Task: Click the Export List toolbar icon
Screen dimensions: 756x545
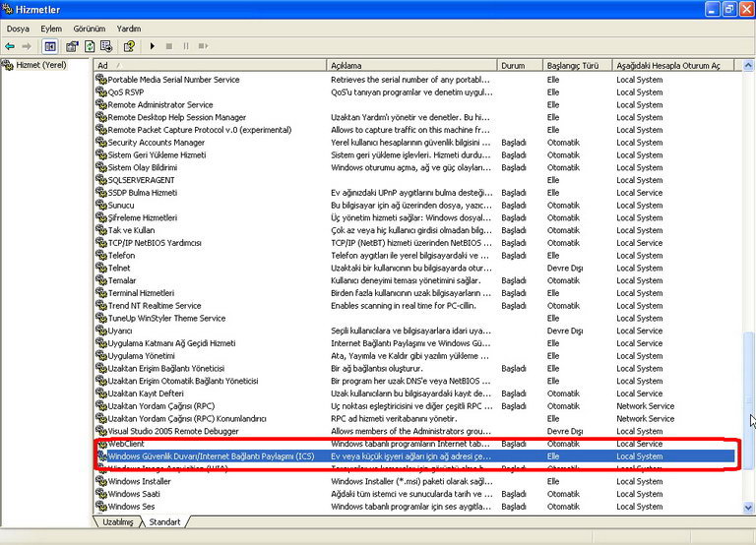Action: click(x=106, y=46)
